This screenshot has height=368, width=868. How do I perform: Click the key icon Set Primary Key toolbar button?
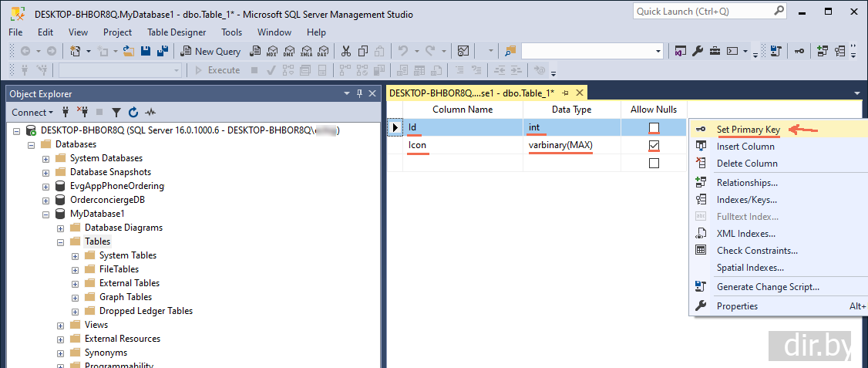(x=799, y=51)
